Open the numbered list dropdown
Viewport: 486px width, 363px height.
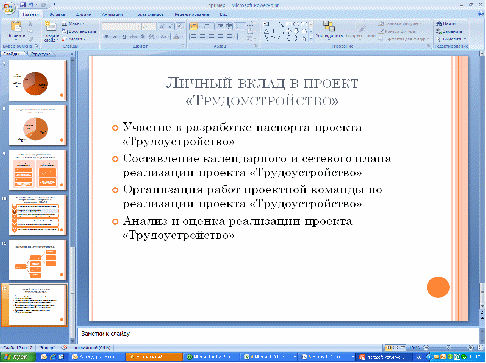coord(207,26)
